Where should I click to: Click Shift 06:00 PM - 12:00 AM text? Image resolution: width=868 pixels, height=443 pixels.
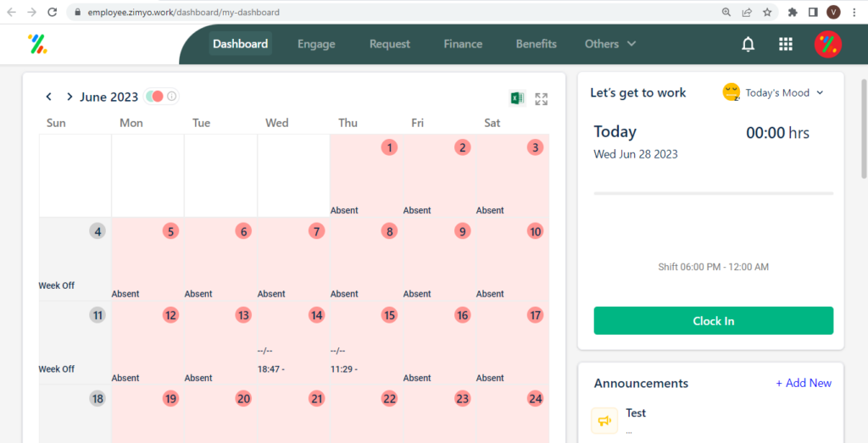pyautogui.click(x=713, y=267)
